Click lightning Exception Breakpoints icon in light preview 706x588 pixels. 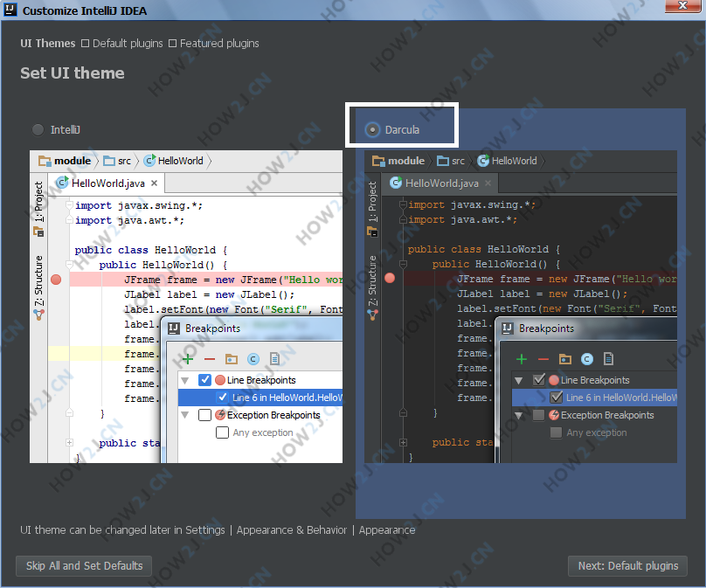point(220,415)
